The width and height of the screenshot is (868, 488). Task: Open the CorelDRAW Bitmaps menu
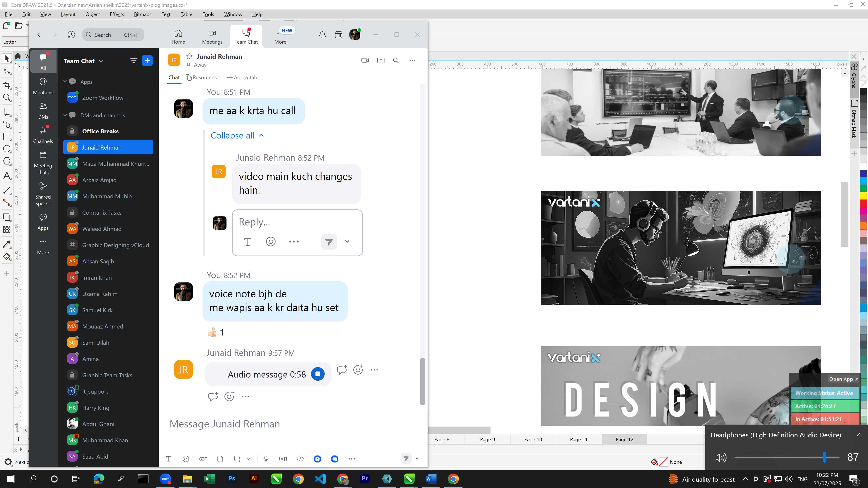(x=143, y=14)
